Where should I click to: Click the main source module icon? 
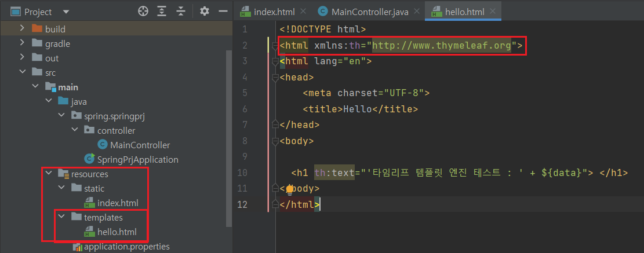(50, 87)
